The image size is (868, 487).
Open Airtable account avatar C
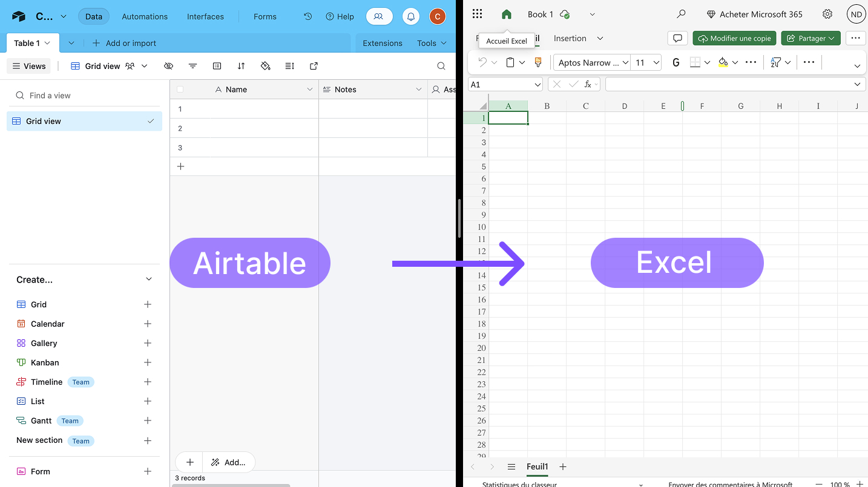pos(438,16)
